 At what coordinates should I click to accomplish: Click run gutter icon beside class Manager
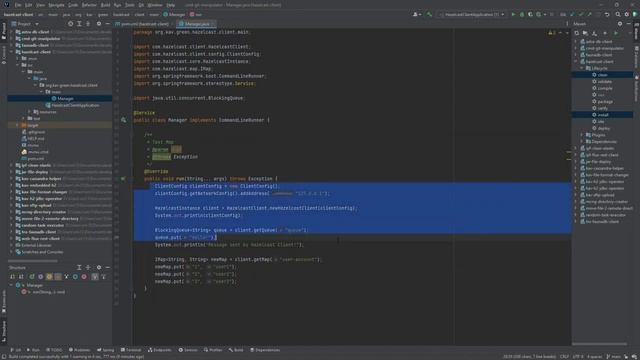click(123, 120)
